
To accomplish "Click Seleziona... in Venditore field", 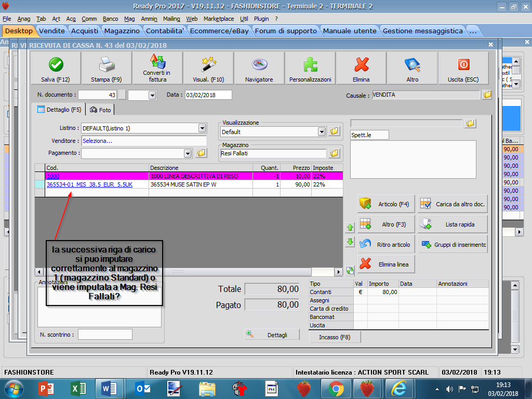I will tap(97, 141).
